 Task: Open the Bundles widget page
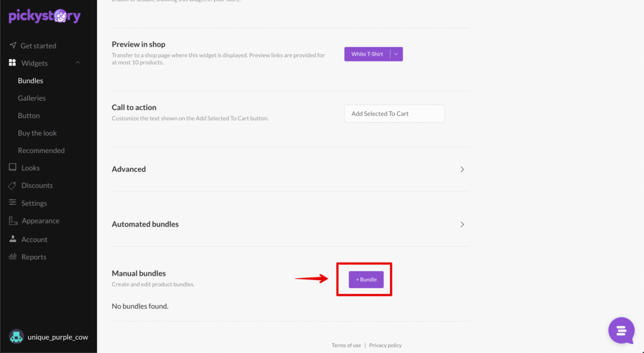[x=30, y=81]
